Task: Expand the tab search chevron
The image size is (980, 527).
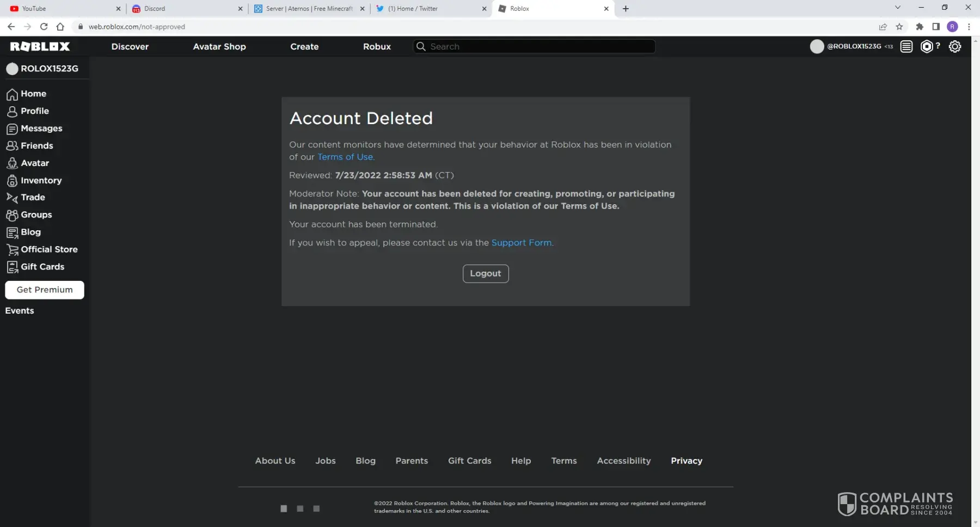Action: (x=898, y=8)
